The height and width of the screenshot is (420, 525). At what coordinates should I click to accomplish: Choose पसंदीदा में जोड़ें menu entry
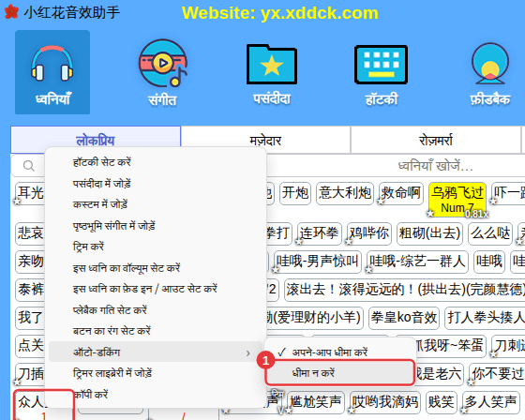pos(156,183)
